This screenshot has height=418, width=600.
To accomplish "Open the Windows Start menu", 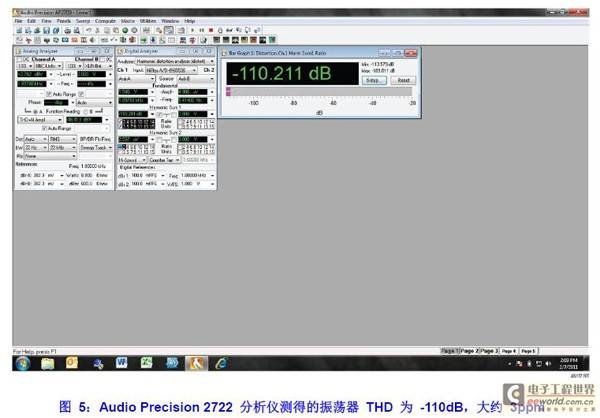I will [23, 363].
